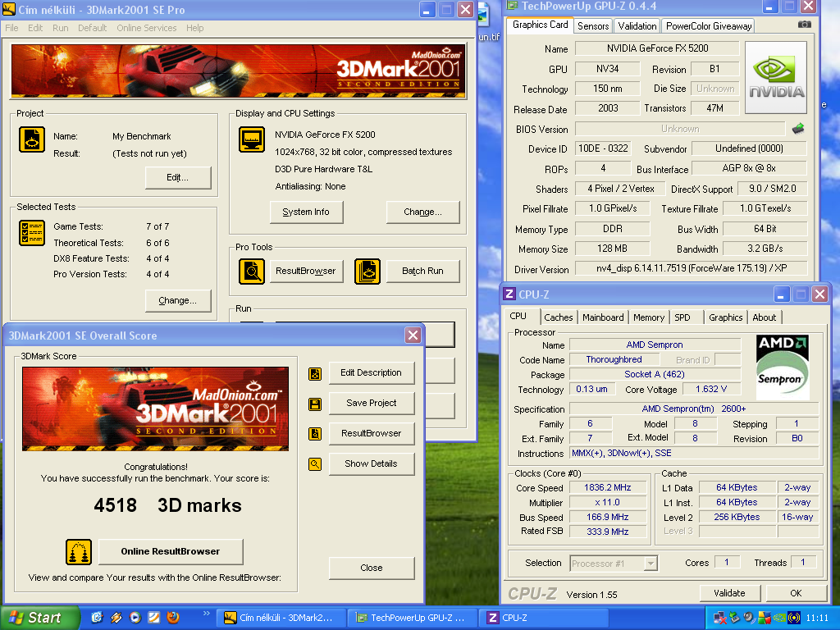The image size is (840, 630).
Task: Click the Driver Version field in GPU-Z
Action: (x=691, y=268)
